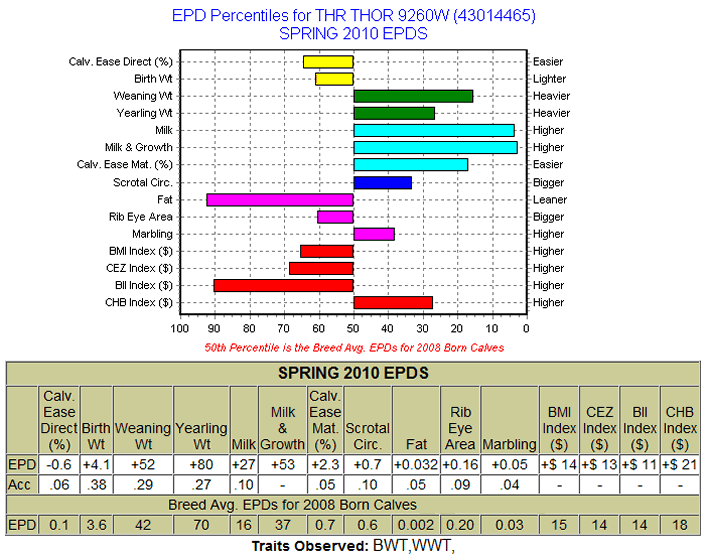
Task: Click the 50 tick on percentile axis
Action: pyautogui.click(x=353, y=328)
